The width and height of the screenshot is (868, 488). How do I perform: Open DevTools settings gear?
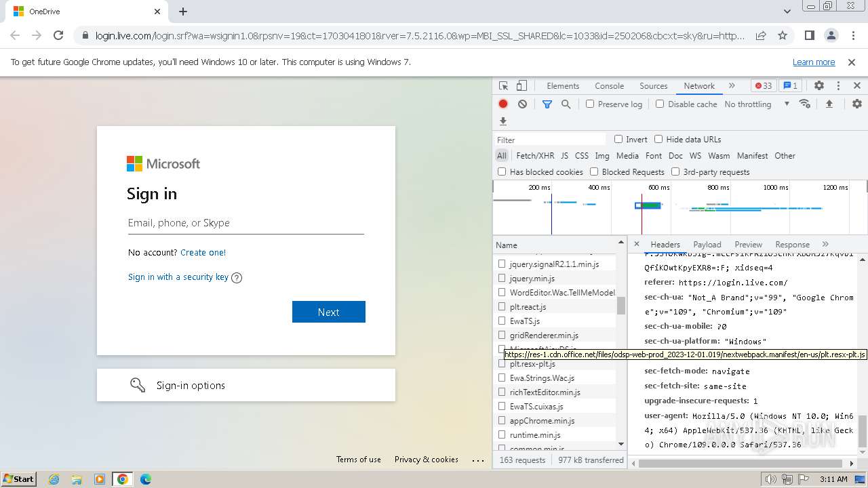pos(819,86)
